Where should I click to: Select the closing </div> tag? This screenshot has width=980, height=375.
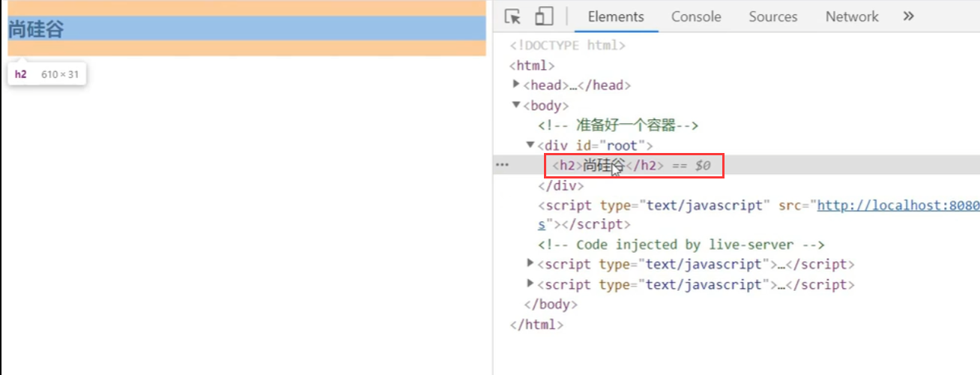pos(560,185)
